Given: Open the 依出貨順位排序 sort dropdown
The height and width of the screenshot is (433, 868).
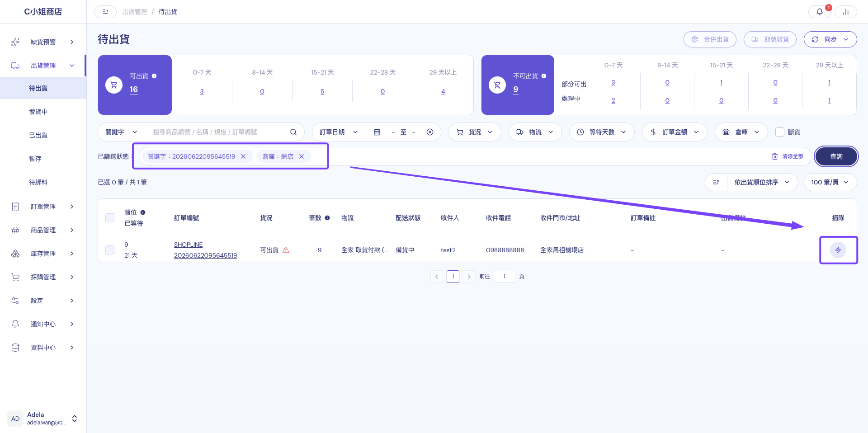Looking at the screenshot, I should pyautogui.click(x=762, y=182).
